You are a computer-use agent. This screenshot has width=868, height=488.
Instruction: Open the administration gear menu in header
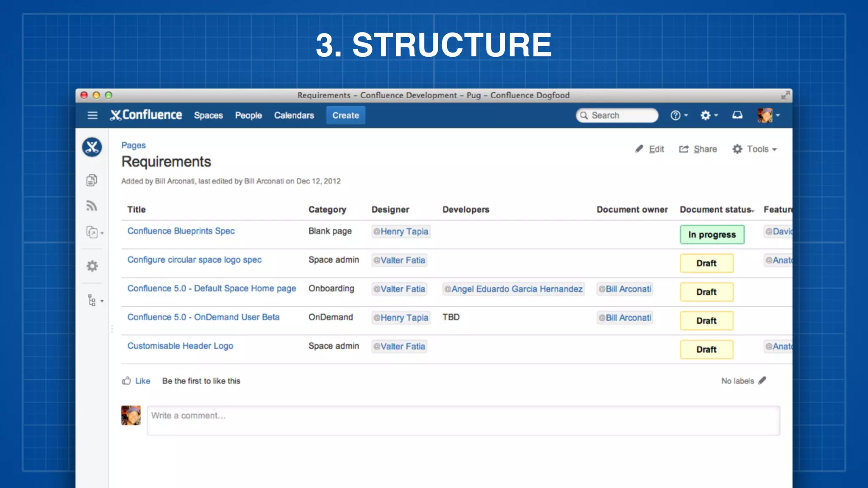[709, 115]
